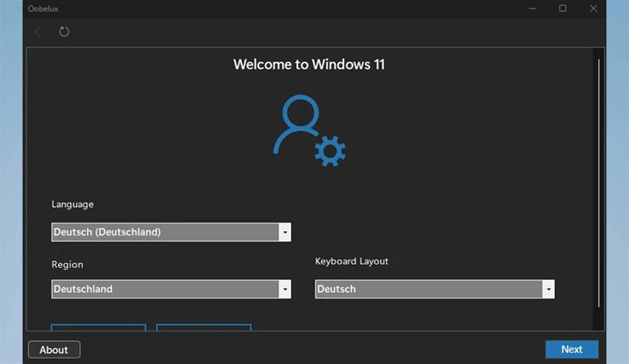Image resolution: width=629 pixels, height=364 pixels.
Task: Open the Language dropdown
Action: point(172,232)
